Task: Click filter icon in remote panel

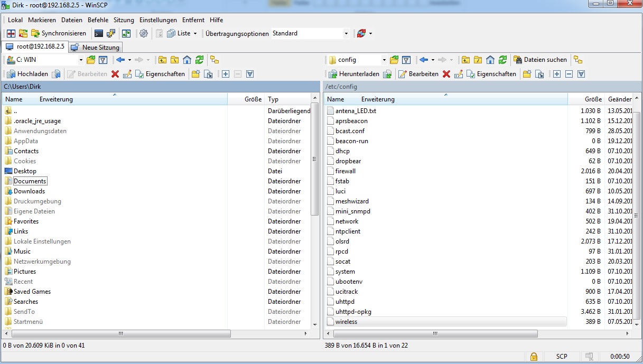Action: click(406, 60)
